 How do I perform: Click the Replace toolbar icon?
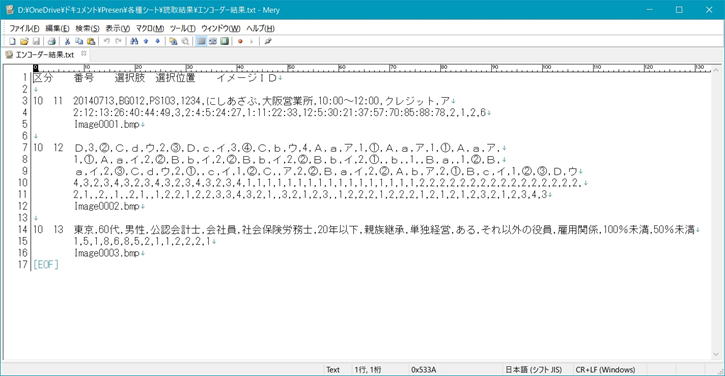173,41
